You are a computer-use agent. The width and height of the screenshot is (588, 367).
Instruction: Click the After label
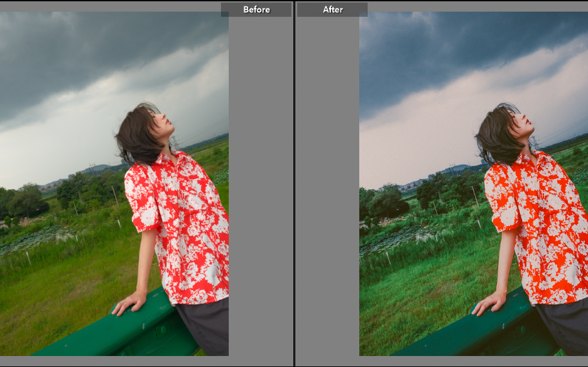coord(332,10)
